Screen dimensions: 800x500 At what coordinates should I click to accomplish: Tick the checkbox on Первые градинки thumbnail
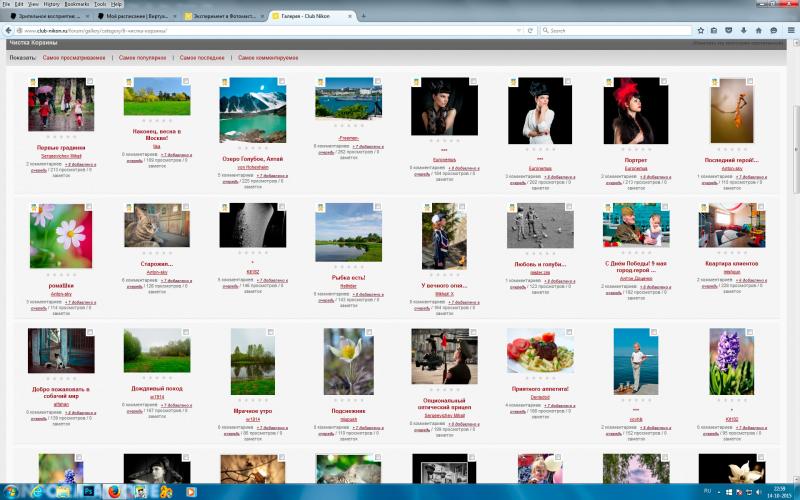point(90,81)
